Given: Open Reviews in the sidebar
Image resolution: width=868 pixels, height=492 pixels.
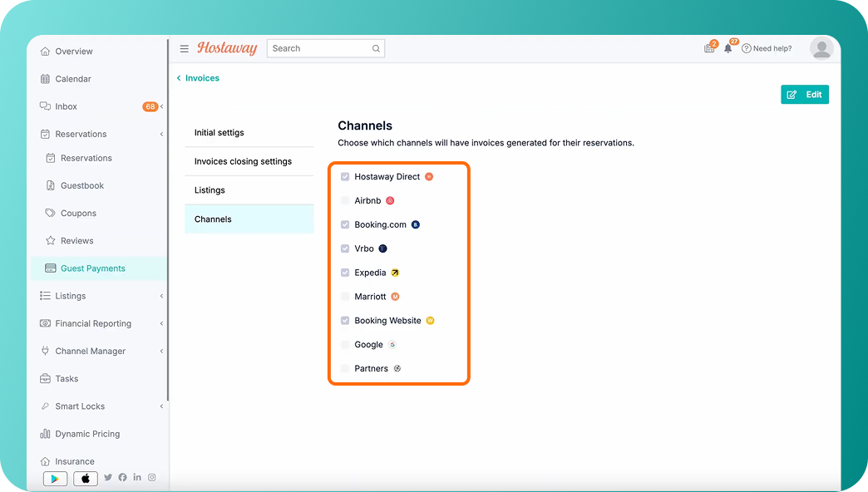Looking at the screenshot, I should coord(77,241).
